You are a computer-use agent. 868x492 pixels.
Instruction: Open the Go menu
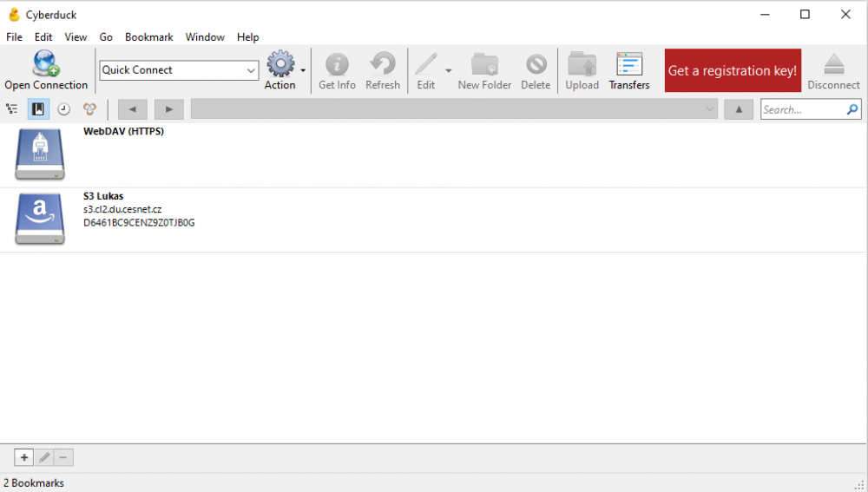pyautogui.click(x=106, y=37)
